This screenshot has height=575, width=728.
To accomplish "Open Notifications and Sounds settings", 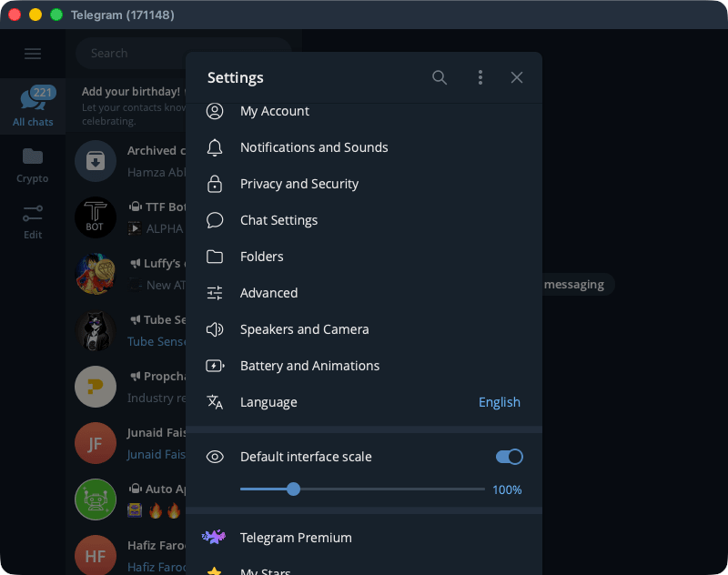I will [x=314, y=147].
